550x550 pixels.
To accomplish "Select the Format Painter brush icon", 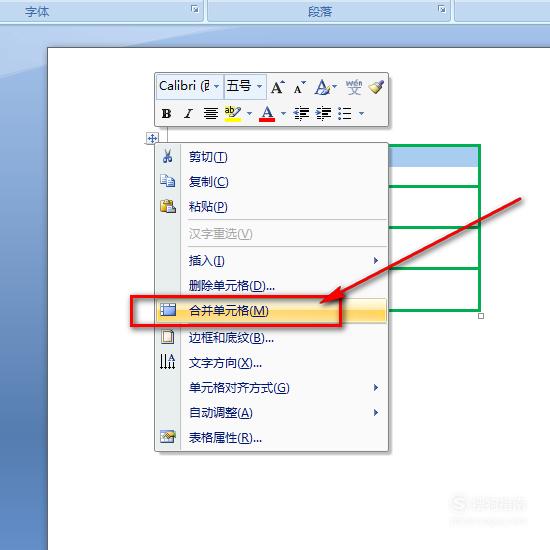I will (376, 87).
